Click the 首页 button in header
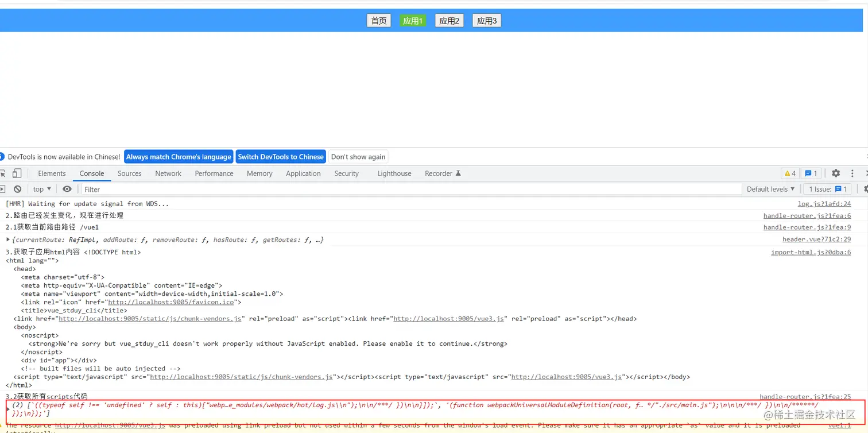 (379, 21)
